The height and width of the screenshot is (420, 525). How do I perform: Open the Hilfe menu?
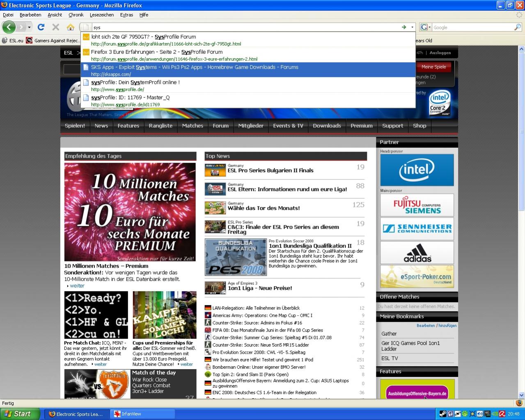(144, 15)
